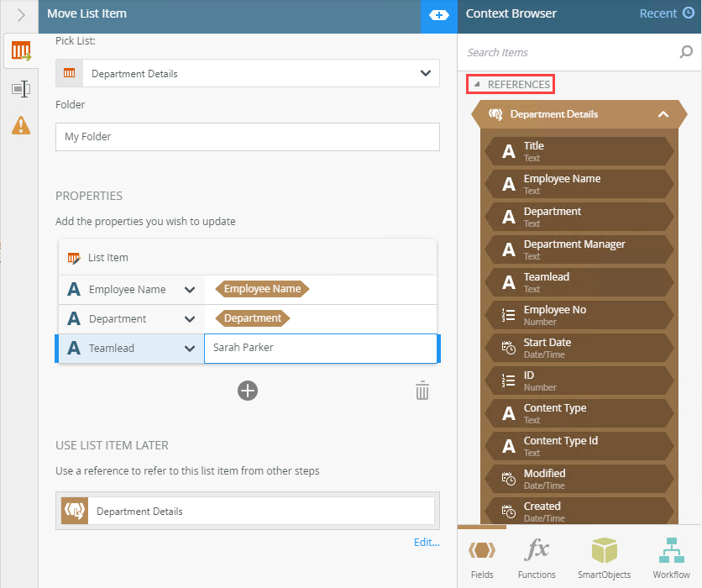Collapse the Department Details reference group
Viewport: 702px width, 588px height.
pos(663,114)
